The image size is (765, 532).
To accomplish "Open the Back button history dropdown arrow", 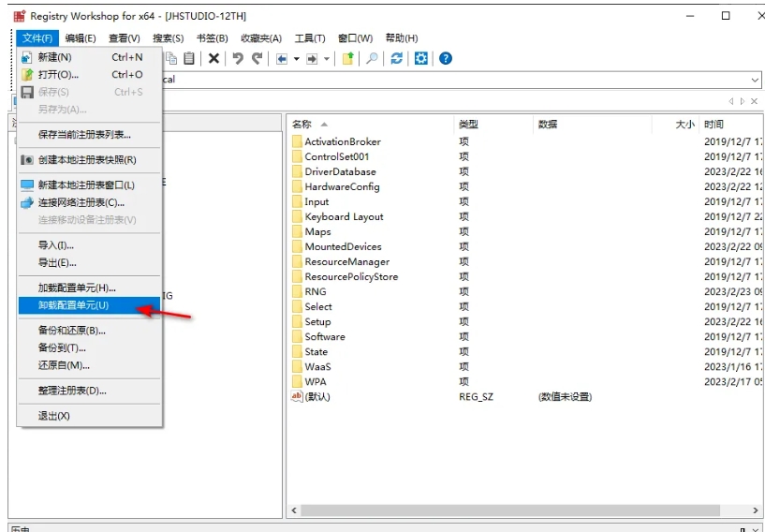I will pyautogui.click(x=296, y=58).
